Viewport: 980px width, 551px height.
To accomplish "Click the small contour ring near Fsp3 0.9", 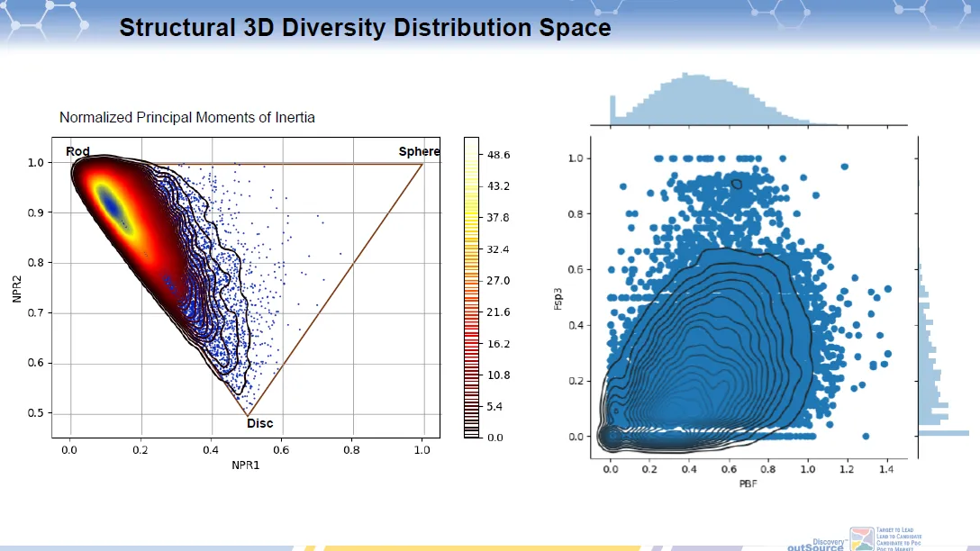I will pyautogui.click(x=738, y=184).
